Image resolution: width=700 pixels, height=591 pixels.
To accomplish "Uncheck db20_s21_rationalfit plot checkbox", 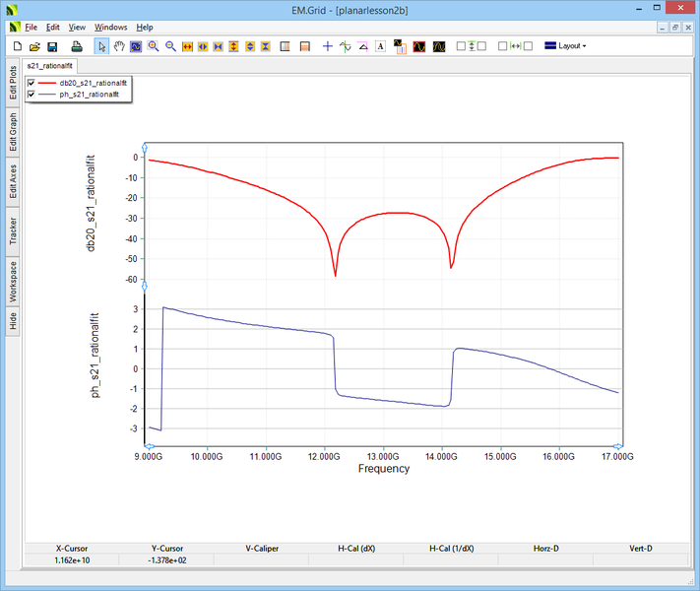I will pyautogui.click(x=32, y=83).
